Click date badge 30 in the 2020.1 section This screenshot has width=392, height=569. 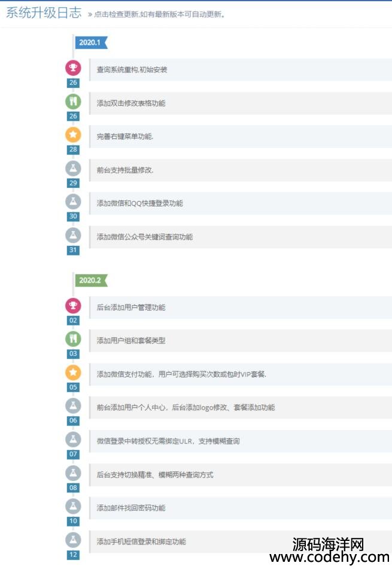73,216
